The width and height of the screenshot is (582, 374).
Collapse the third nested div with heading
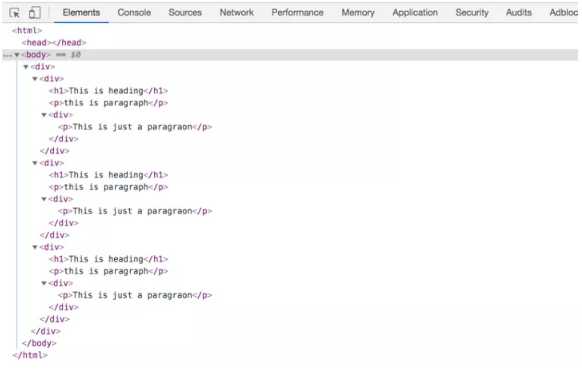pyautogui.click(x=35, y=247)
